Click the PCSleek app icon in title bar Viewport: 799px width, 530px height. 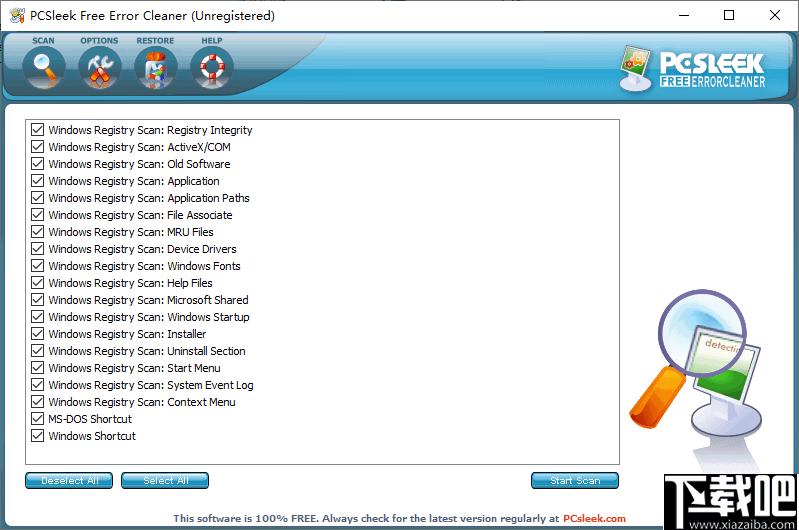click(x=17, y=15)
